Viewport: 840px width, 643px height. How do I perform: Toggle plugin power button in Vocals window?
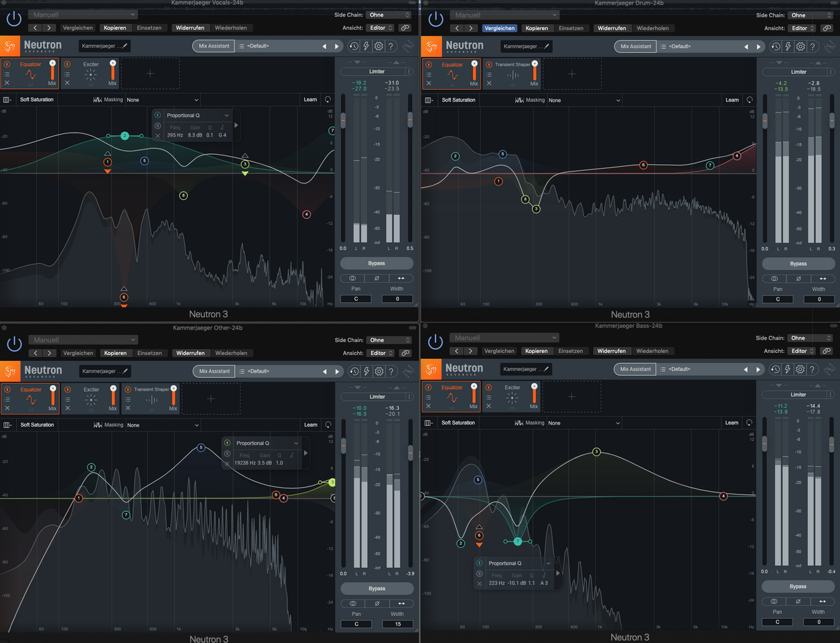coord(14,19)
